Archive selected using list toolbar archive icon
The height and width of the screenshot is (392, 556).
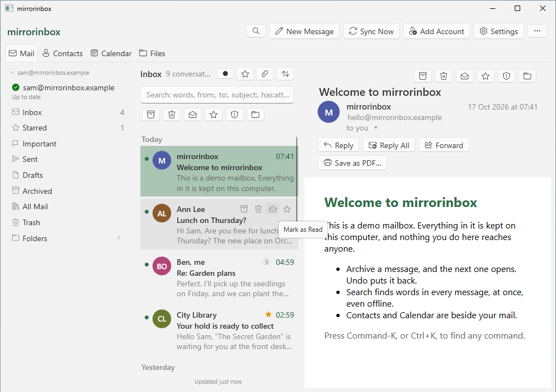point(151,115)
